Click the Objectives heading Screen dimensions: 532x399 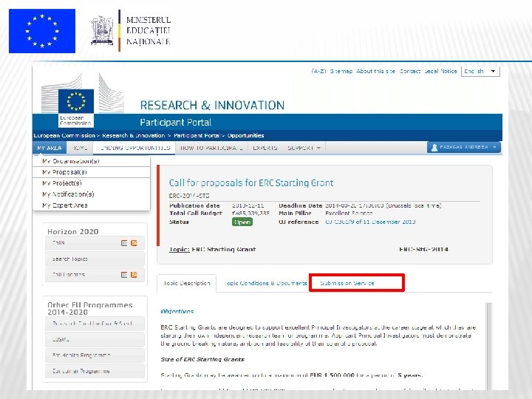coord(177,312)
